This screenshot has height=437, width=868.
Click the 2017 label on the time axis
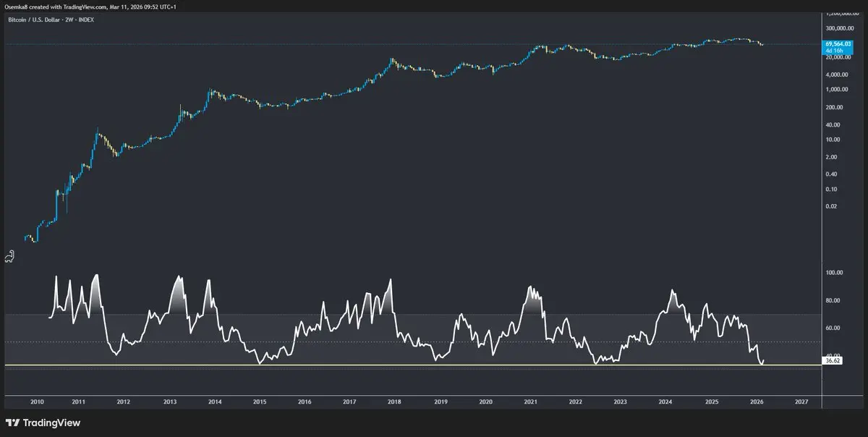tap(349, 401)
